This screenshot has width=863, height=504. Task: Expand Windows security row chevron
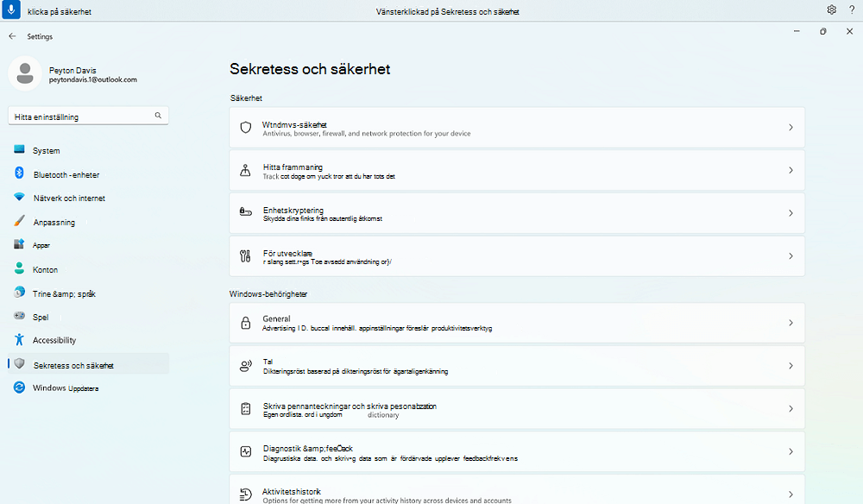point(791,128)
